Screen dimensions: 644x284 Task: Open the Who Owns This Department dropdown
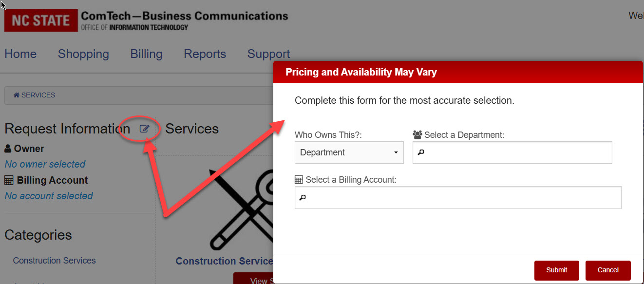(349, 152)
